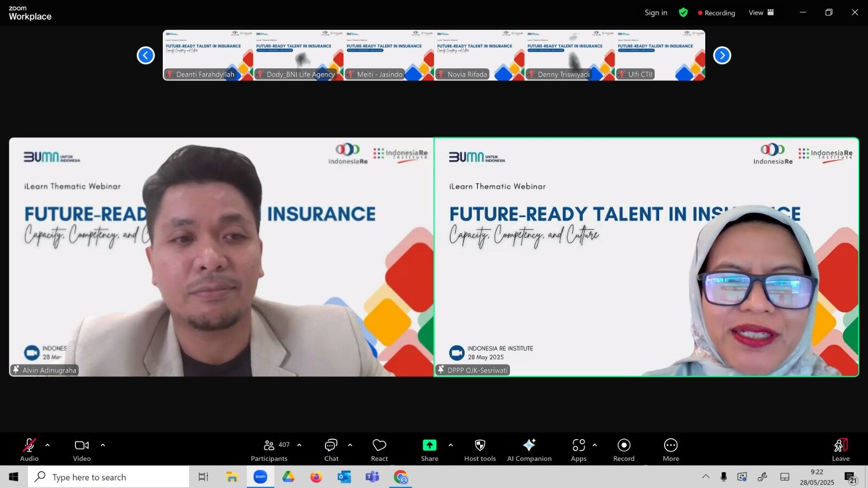Click the pen icon in system tray
This screenshot has height=488, width=868.
click(763, 477)
